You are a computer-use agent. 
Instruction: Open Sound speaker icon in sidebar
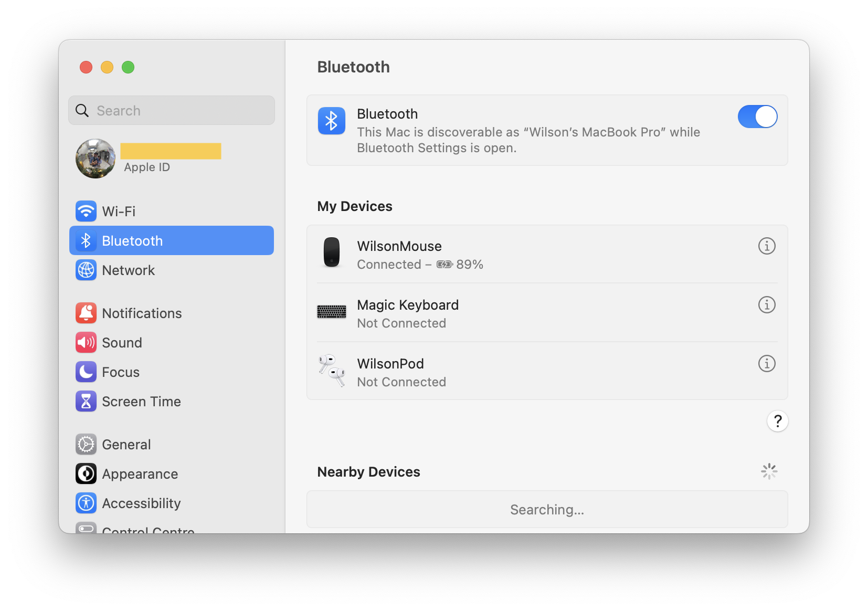[86, 342]
